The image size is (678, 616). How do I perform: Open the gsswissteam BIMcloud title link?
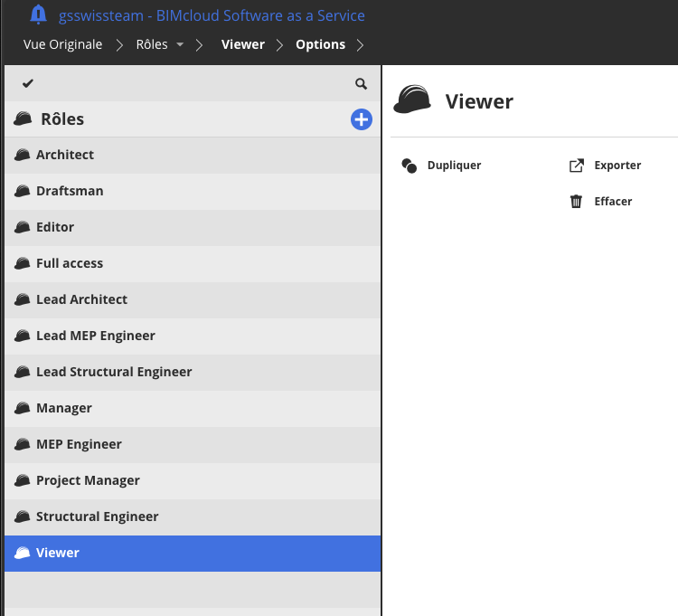(x=212, y=15)
